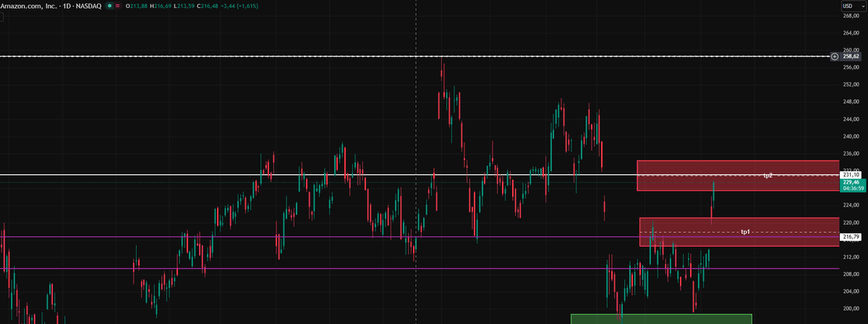Screen dimensions: 868x324
Task: Click the 240,00 price axis label
Action: click(851, 136)
